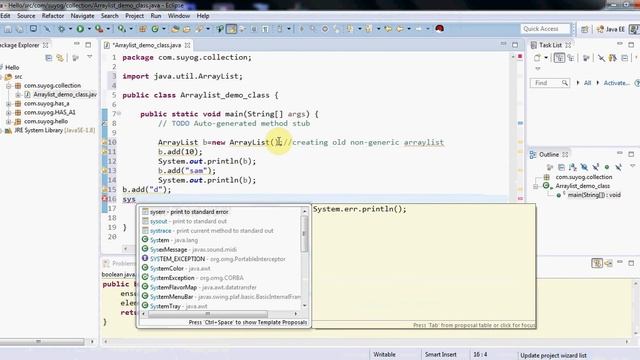Switch to the Java EE perspective

611,29
